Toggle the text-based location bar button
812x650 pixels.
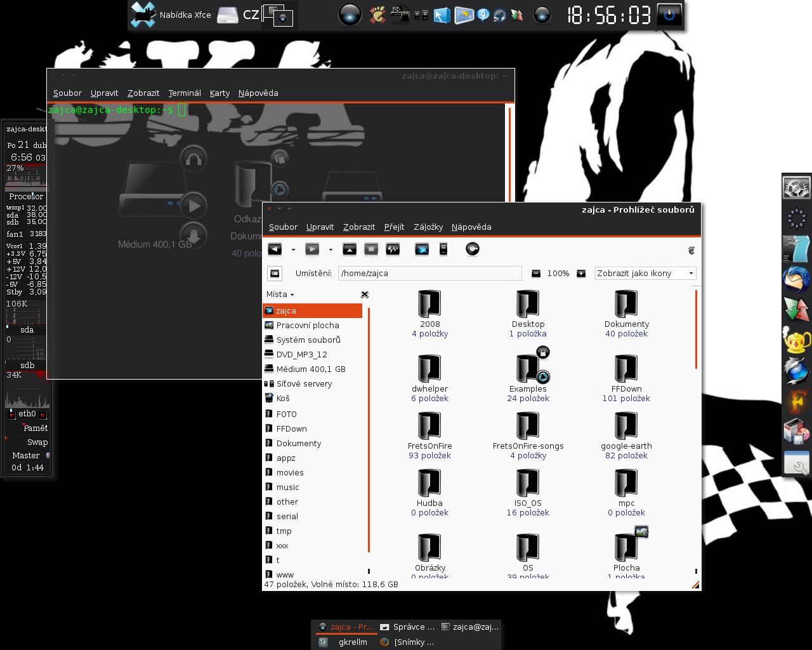(275, 274)
